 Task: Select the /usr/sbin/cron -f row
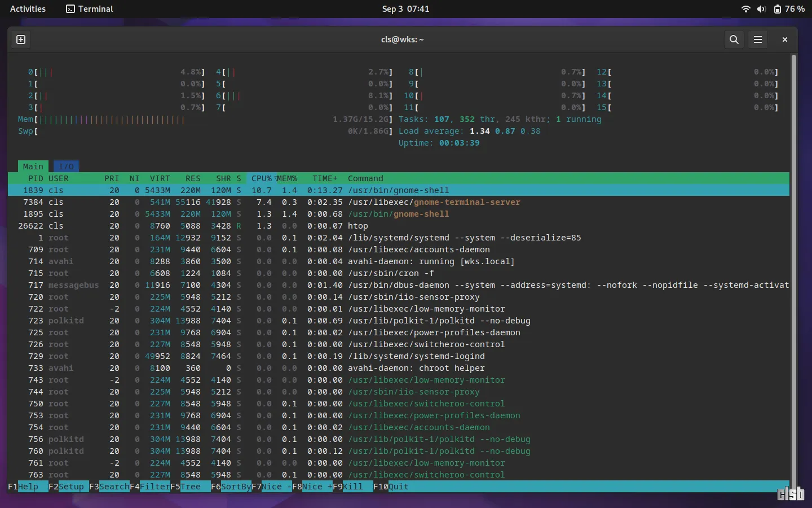point(399,273)
